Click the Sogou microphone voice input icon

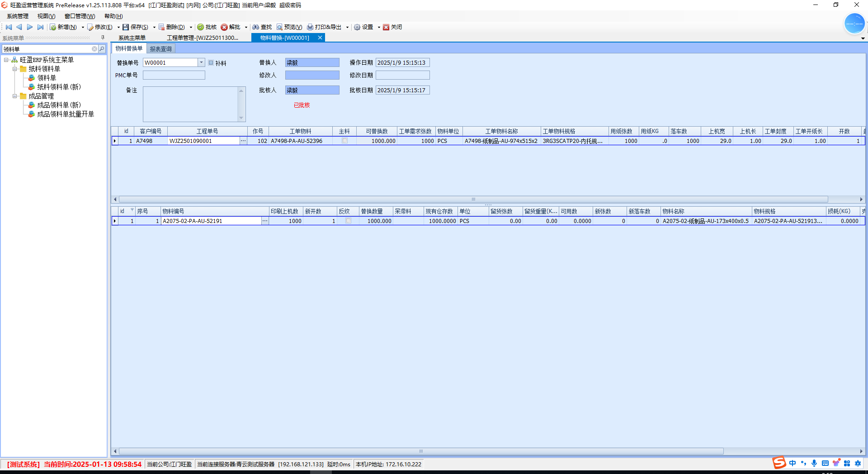(x=814, y=463)
